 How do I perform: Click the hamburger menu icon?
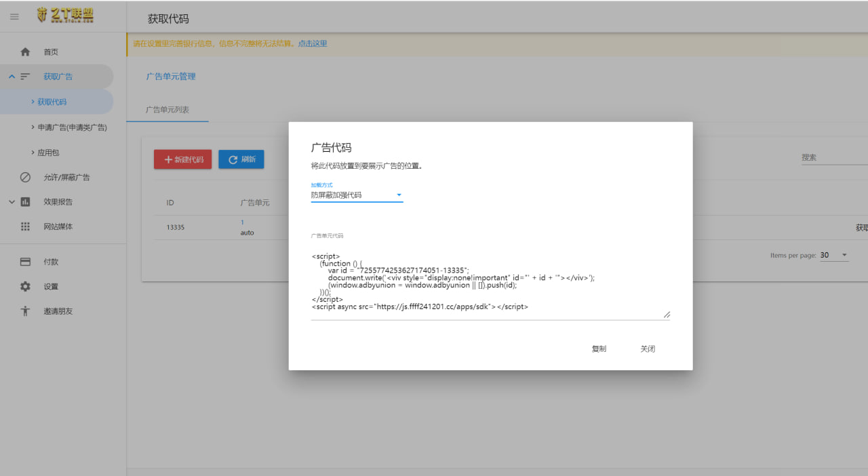(x=14, y=16)
